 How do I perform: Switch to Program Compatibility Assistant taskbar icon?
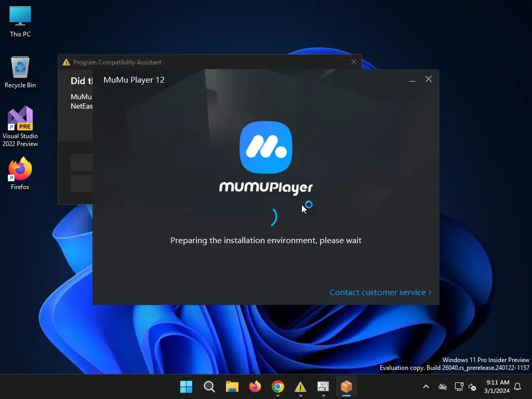coord(300,387)
